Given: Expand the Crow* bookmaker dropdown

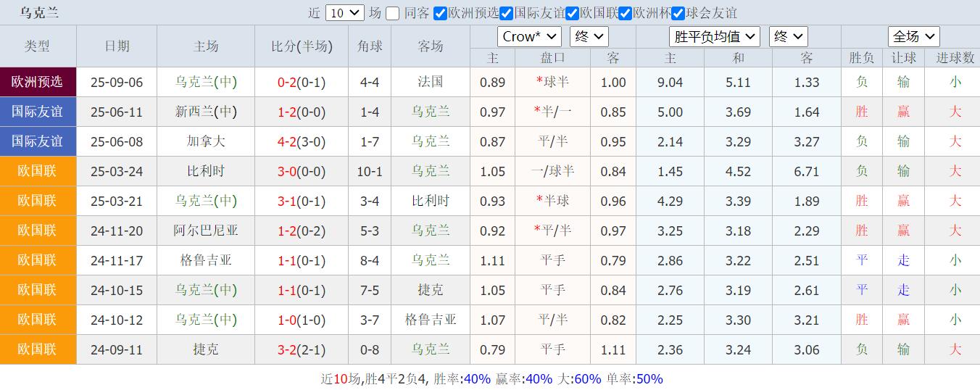Looking at the screenshot, I should pyautogui.click(x=529, y=36).
